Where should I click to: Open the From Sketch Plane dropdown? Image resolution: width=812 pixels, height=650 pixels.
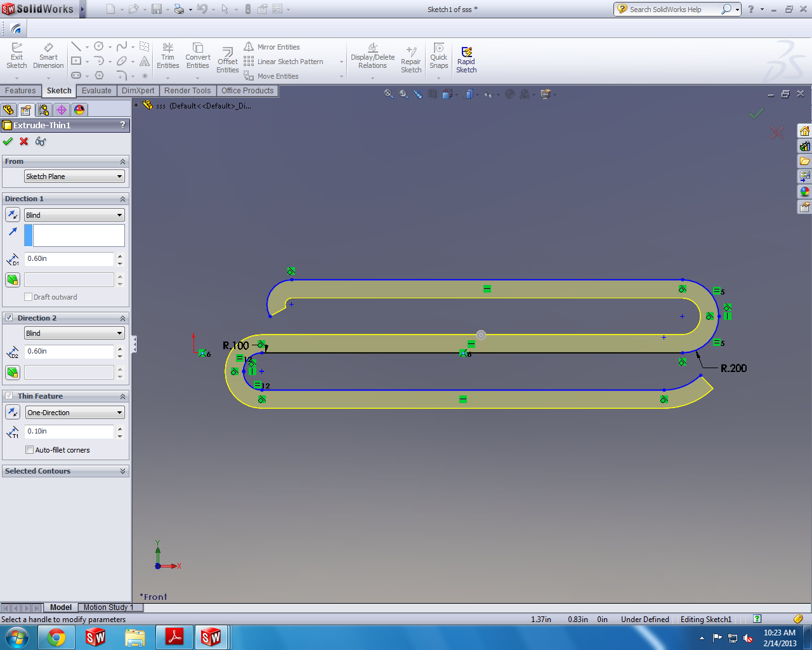click(x=74, y=176)
